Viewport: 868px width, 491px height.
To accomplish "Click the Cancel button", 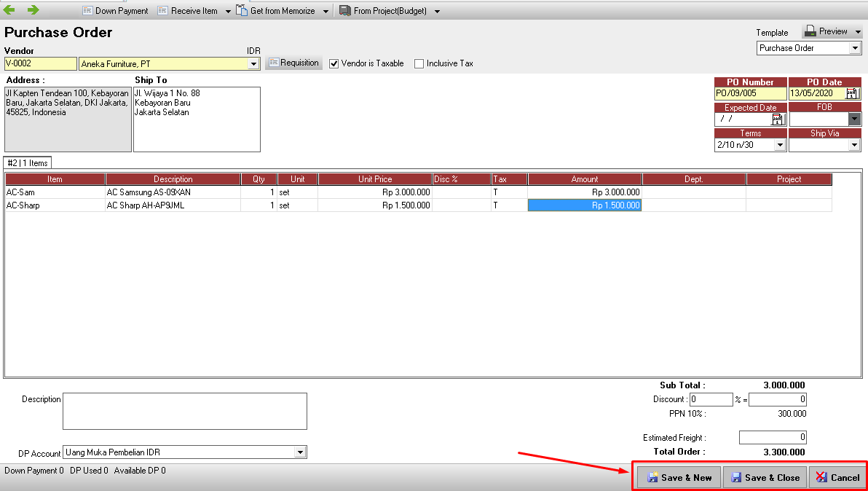I will (837, 477).
